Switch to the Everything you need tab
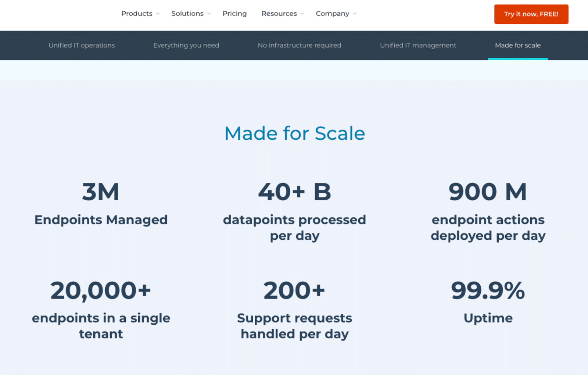Viewport: 588px width, 382px height. (186, 45)
